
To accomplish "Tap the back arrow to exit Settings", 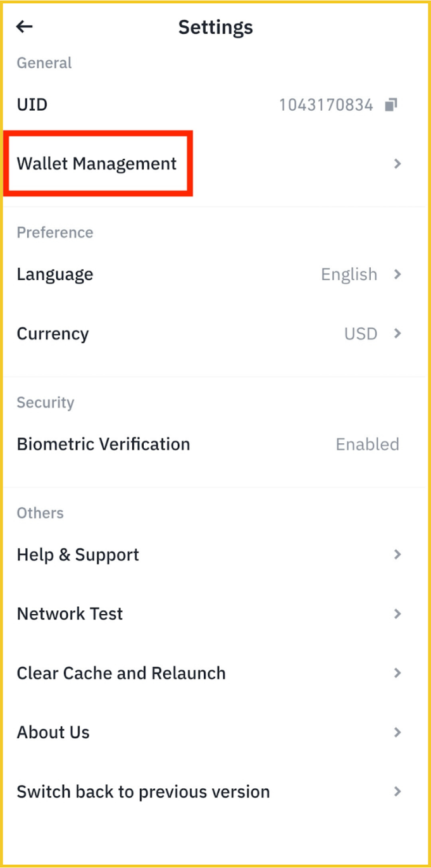I will pos(24,27).
